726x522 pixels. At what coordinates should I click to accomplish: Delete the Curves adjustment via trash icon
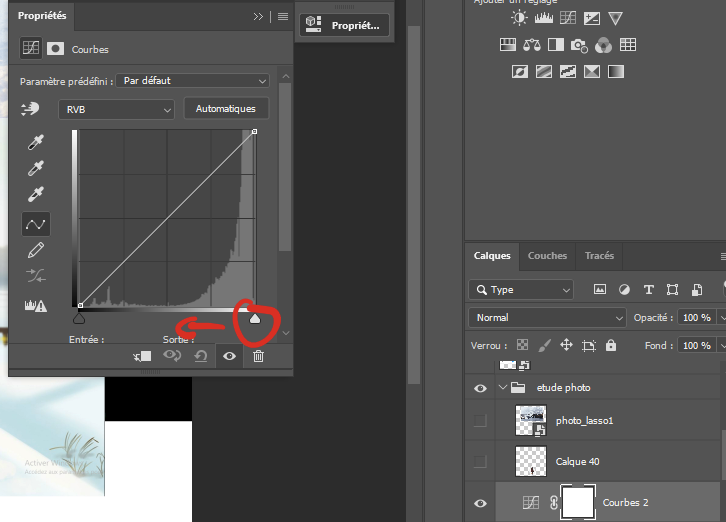coord(258,356)
